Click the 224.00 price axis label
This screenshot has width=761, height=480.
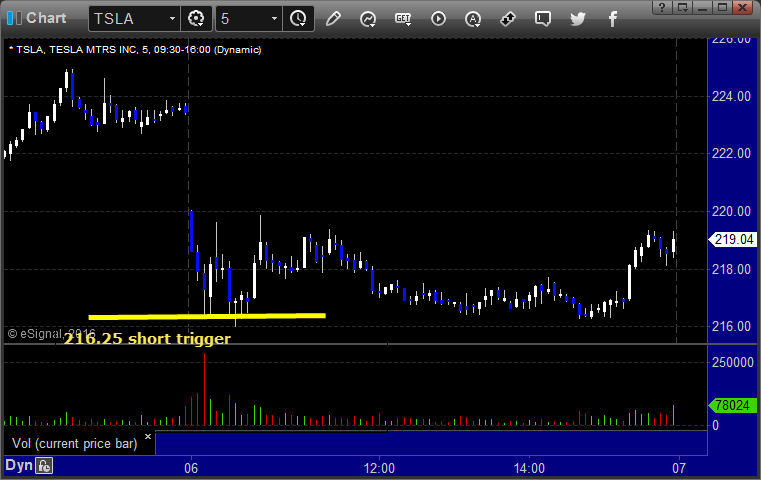(731, 97)
